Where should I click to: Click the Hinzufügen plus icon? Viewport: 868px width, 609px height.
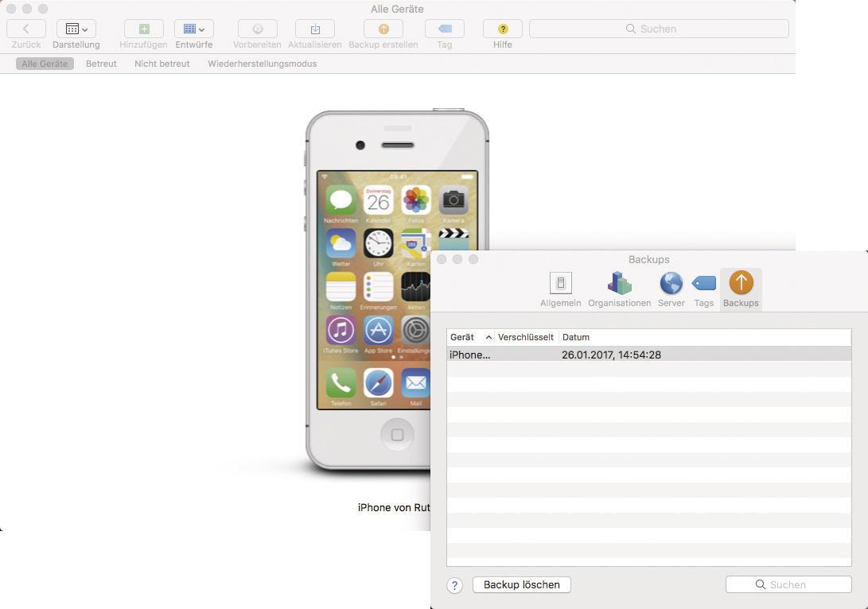(x=144, y=29)
